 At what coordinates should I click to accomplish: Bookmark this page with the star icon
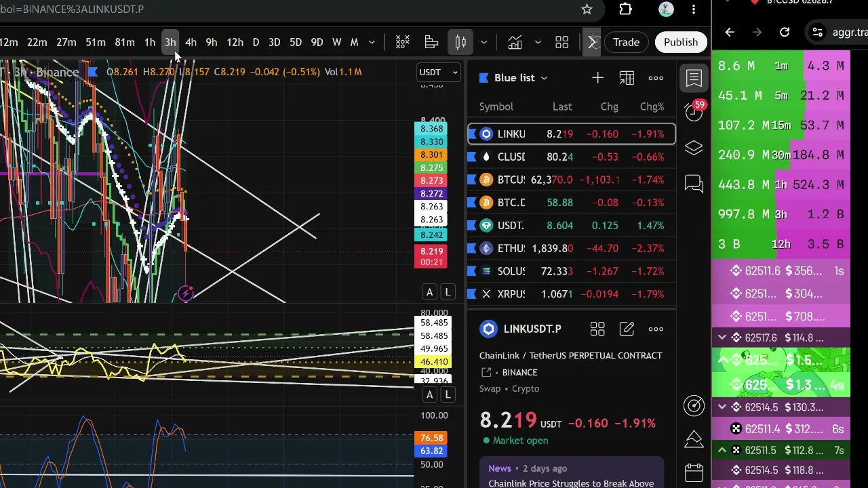pos(587,9)
